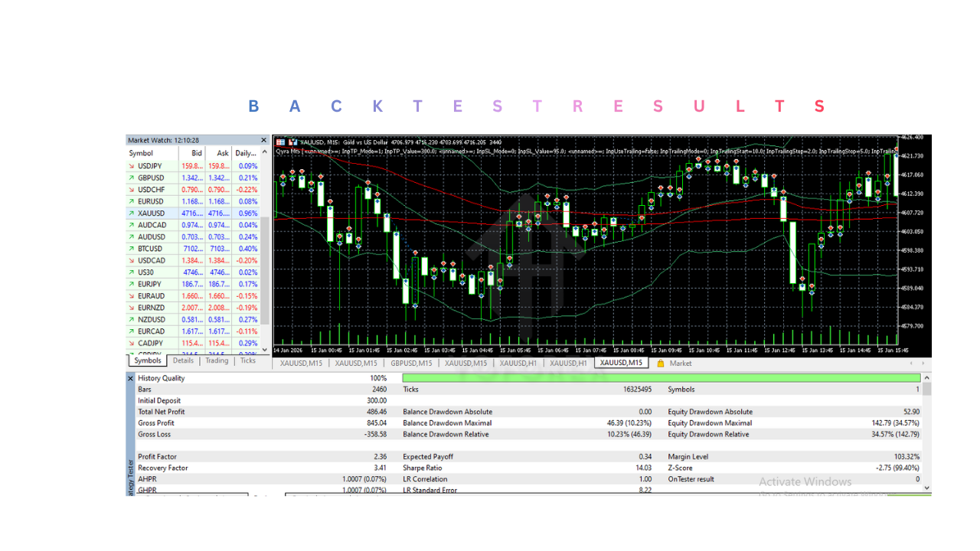Click the left arrow to scroll chart tabs
Viewport: 980px width, 551px height.
911,363
